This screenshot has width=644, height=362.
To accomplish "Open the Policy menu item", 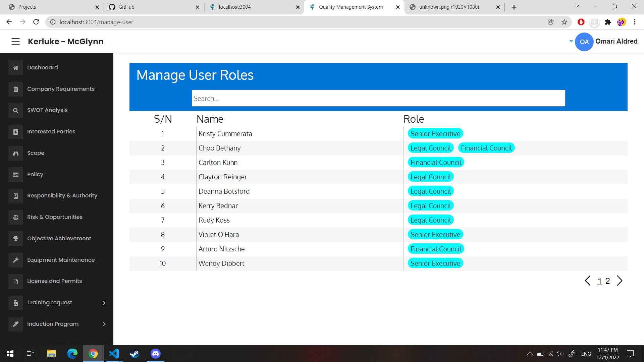I will pyautogui.click(x=35, y=174).
